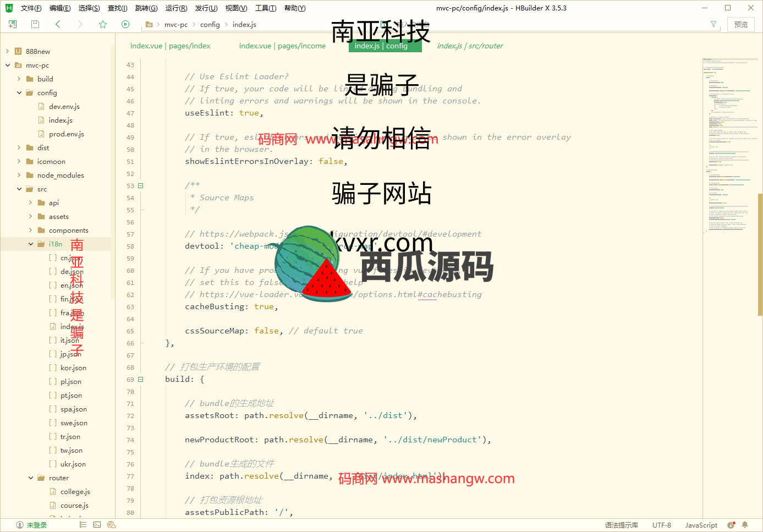The image size is (763, 532).
Task: Change UTF-8 encoding in status bar
Action: [662, 525]
